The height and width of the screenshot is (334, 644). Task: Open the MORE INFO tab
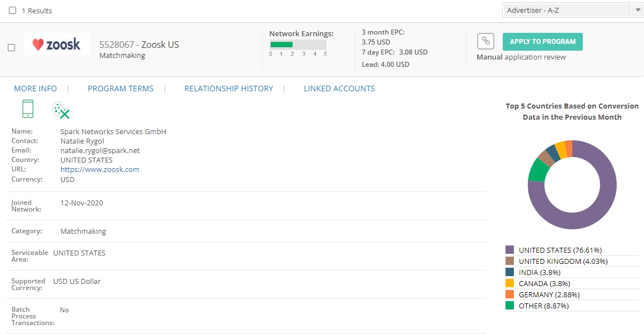[x=36, y=89]
